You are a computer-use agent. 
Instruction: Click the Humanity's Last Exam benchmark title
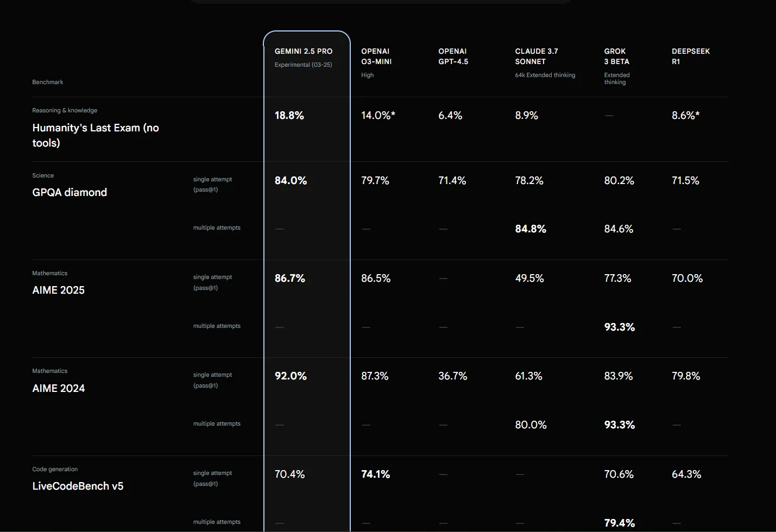coord(96,135)
